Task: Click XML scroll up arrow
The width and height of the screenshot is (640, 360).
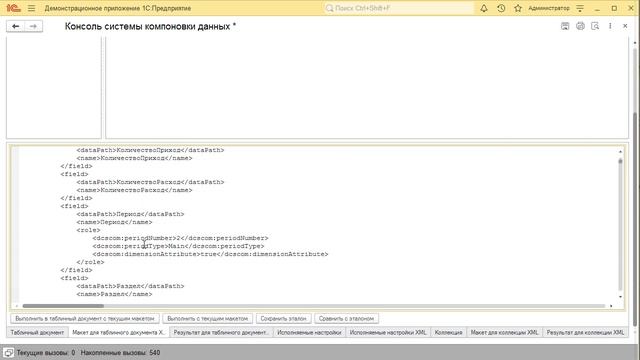Action: pyautogui.click(x=620, y=151)
